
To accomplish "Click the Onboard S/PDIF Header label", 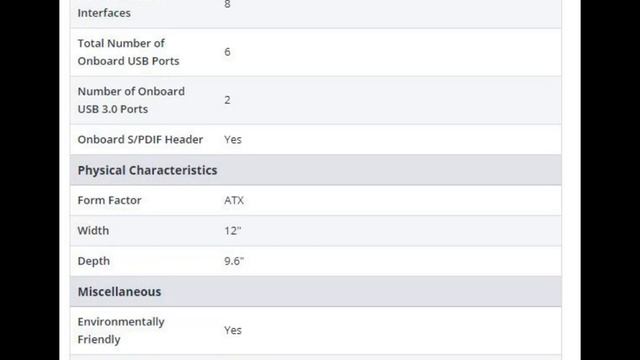I will (x=140, y=140).
